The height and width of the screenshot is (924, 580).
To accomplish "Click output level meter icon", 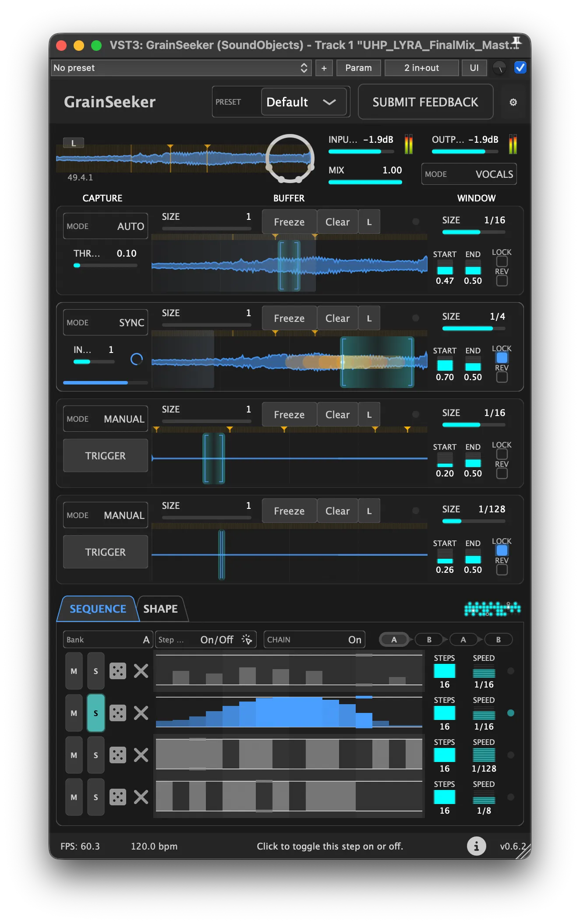I will click(513, 144).
